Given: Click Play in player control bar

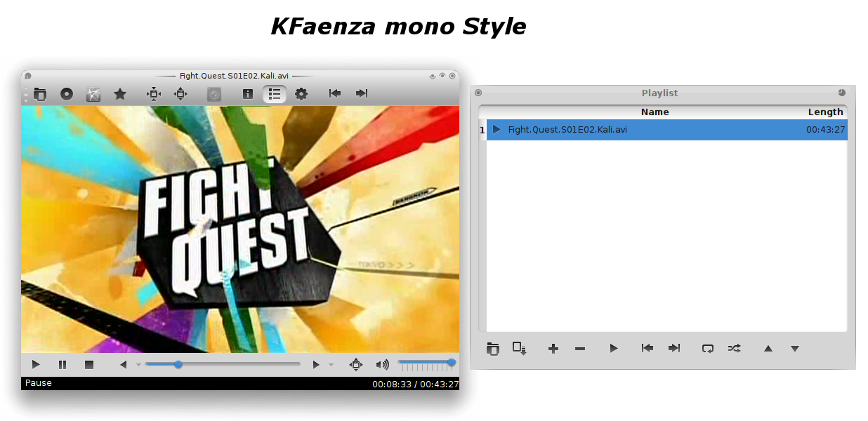Looking at the screenshot, I should coord(36,365).
